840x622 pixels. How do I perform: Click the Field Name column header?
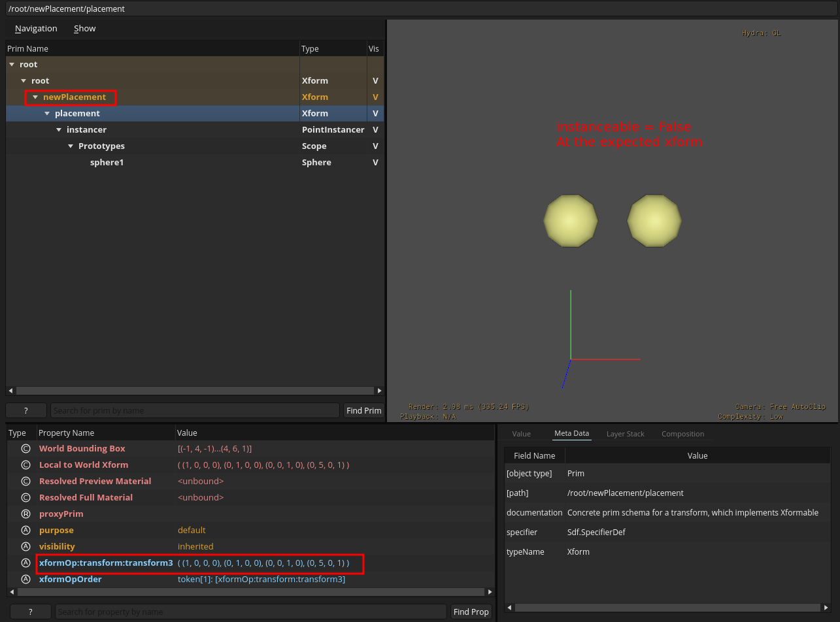535,456
